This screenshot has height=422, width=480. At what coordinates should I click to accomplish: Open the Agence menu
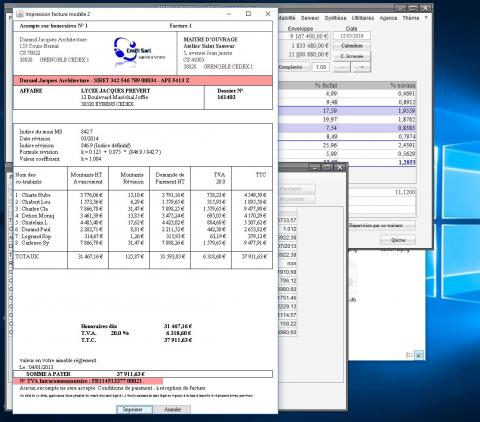click(x=388, y=18)
